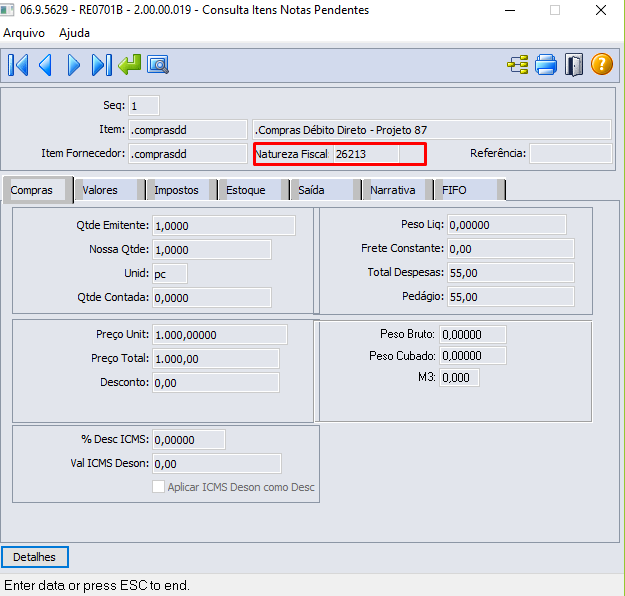Click the Nossa Qtde field
The width and height of the screenshot is (625, 596).
pyautogui.click(x=212, y=250)
